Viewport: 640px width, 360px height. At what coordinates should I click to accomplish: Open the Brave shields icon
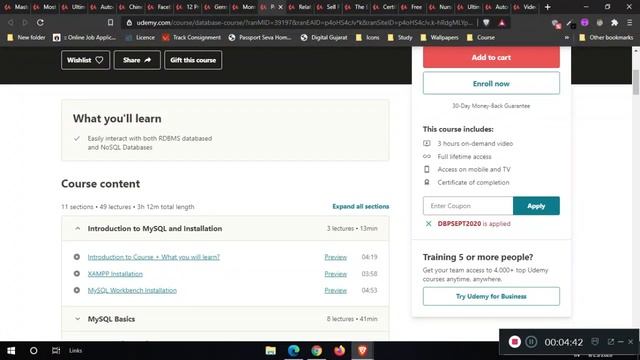coord(486,22)
